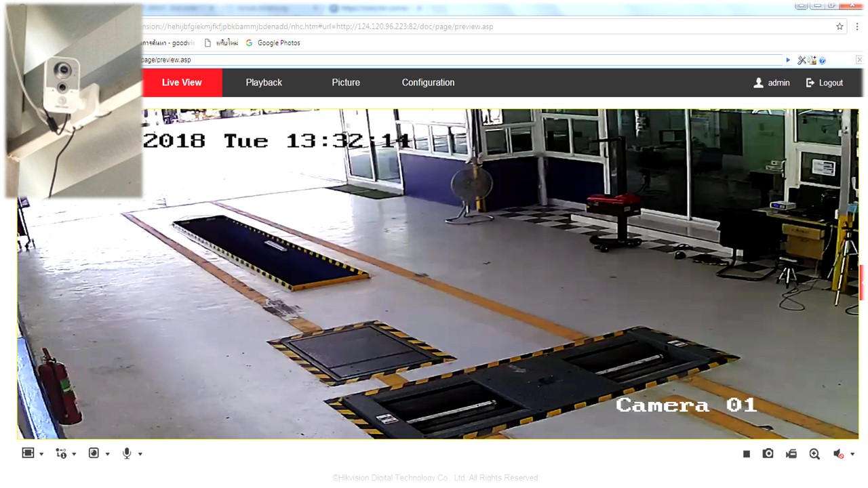This screenshot has height=488, width=868.
Task: Click the IE Tab help question icon
Action: [x=823, y=60]
